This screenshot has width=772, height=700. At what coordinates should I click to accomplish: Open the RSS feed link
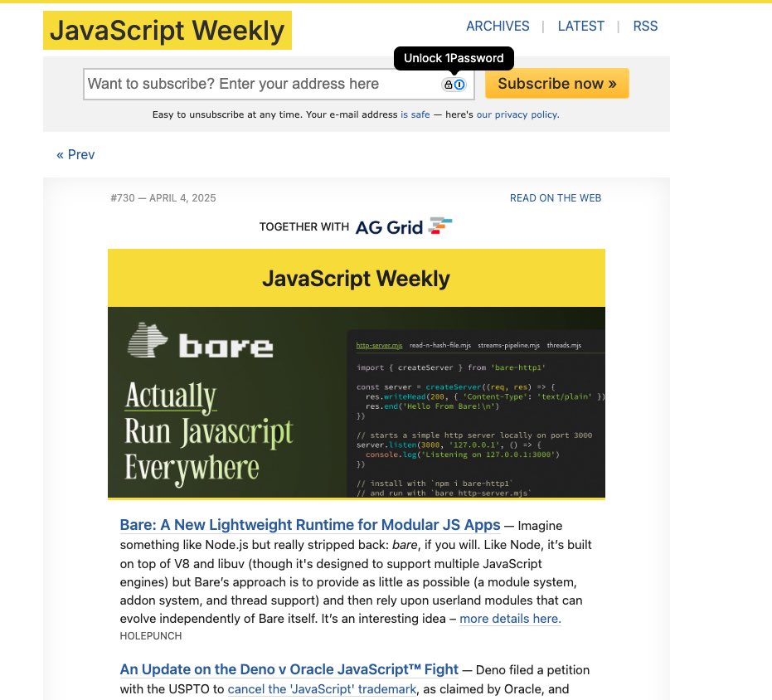click(645, 26)
